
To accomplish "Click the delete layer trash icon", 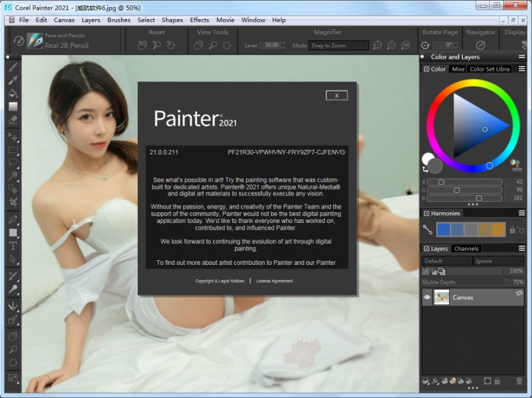I will click(x=519, y=381).
